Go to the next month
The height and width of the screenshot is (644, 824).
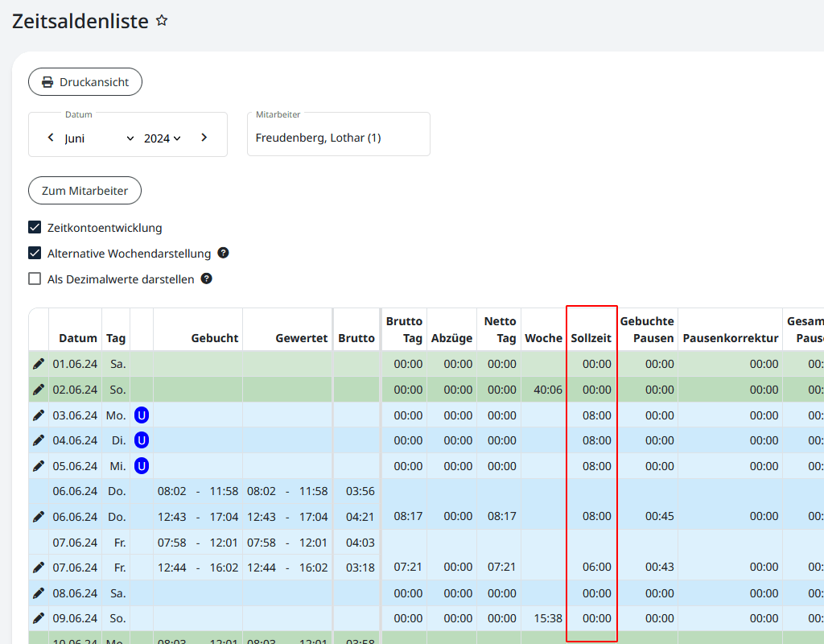click(204, 138)
